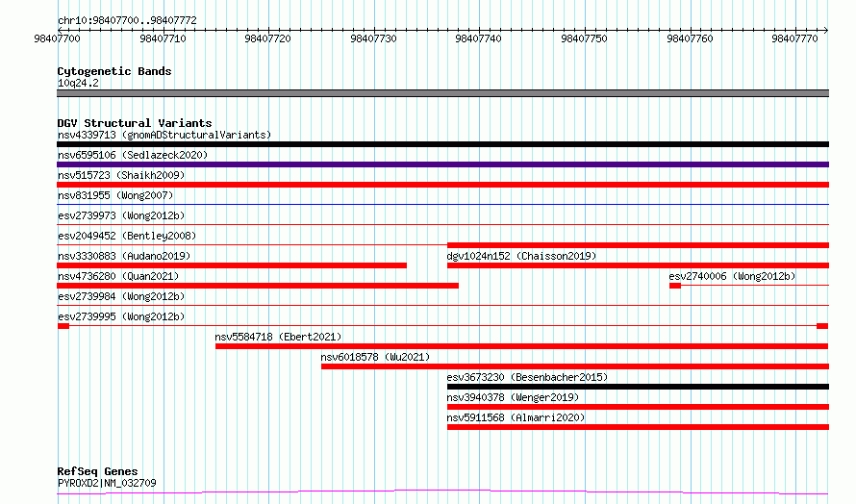Open variant nsv4339713 (gnomADStructuralVariants) label

click(x=164, y=135)
